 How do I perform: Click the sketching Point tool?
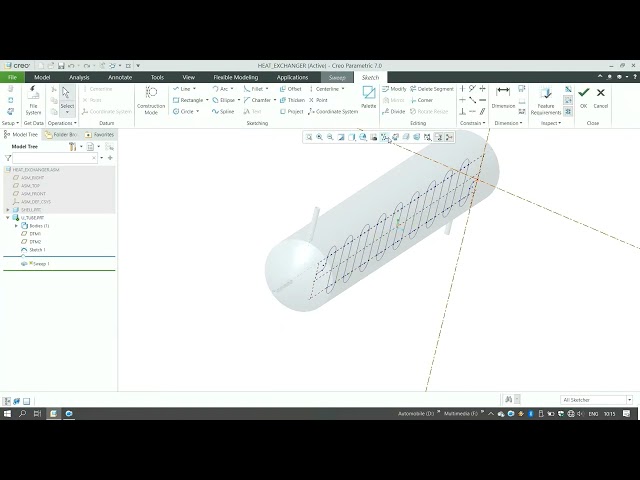(318, 100)
